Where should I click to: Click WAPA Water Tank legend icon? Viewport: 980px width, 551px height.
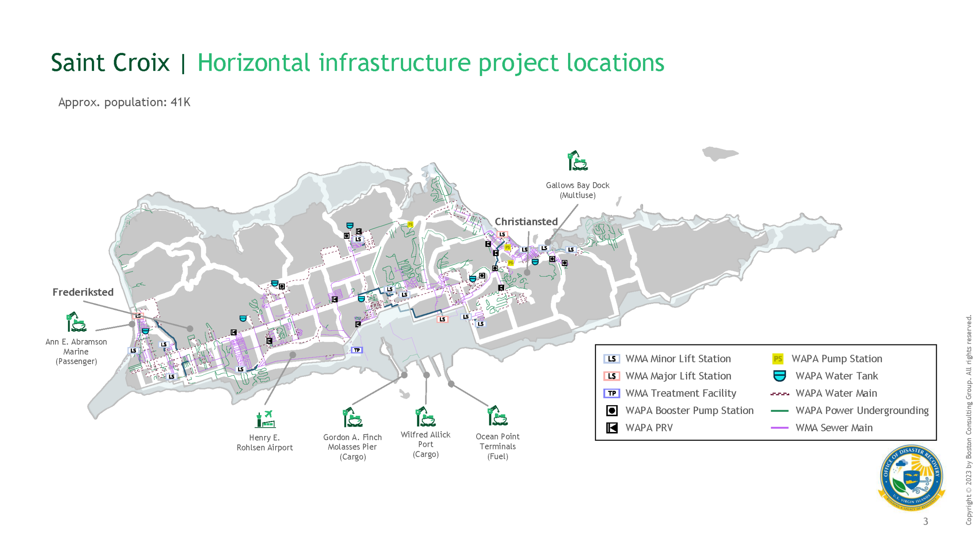(x=779, y=376)
